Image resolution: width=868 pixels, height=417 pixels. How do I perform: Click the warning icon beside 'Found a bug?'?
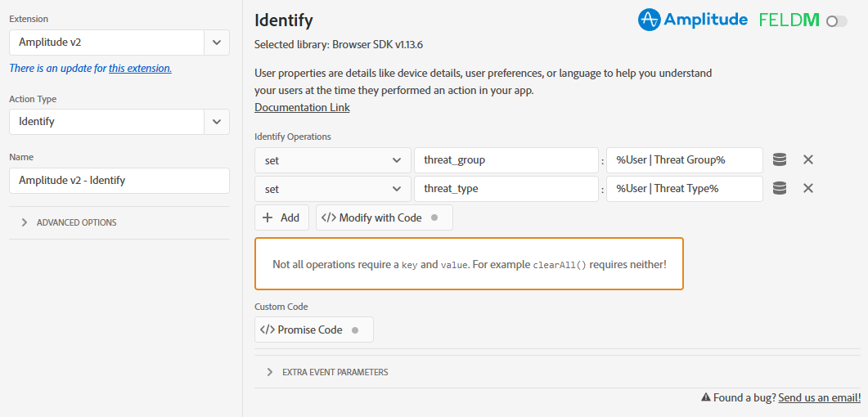click(x=706, y=397)
